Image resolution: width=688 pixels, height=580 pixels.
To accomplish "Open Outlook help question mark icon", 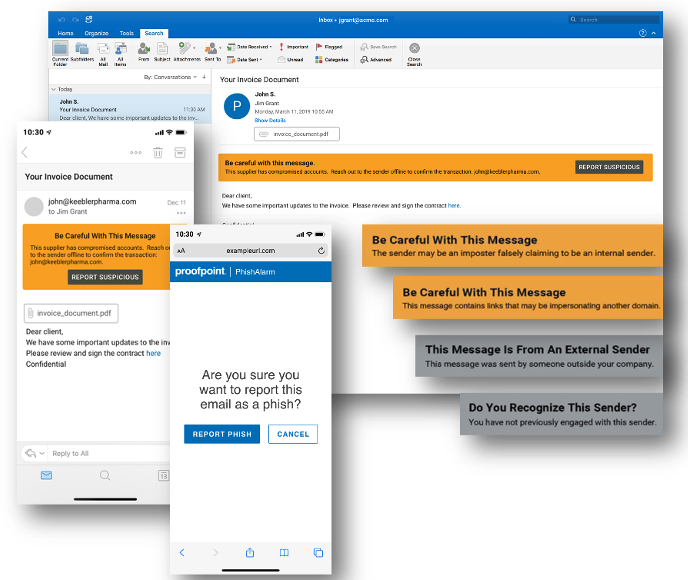I will tap(643, 33).
